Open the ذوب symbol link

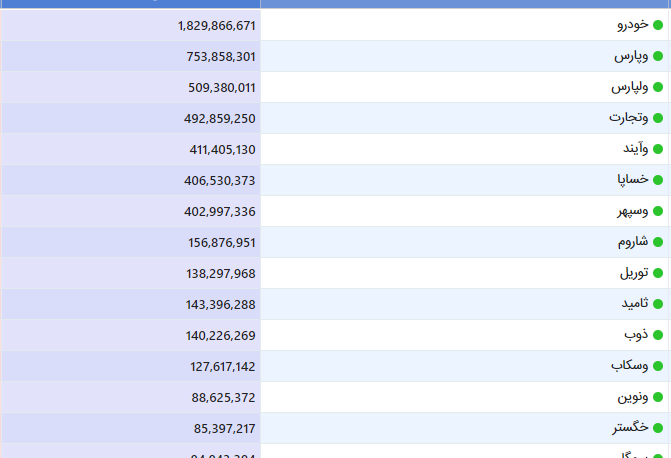639,335
